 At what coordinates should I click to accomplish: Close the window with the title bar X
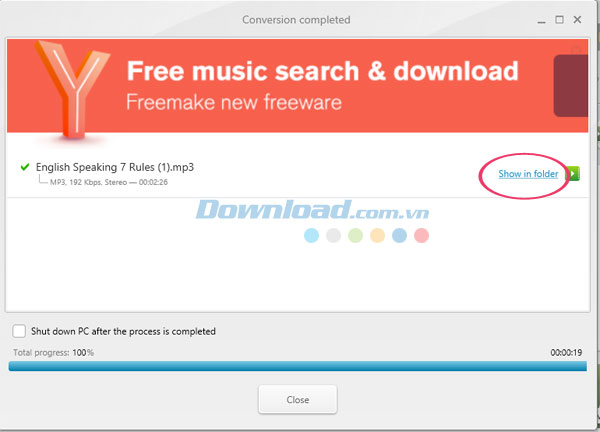click(x=577, y=20)
